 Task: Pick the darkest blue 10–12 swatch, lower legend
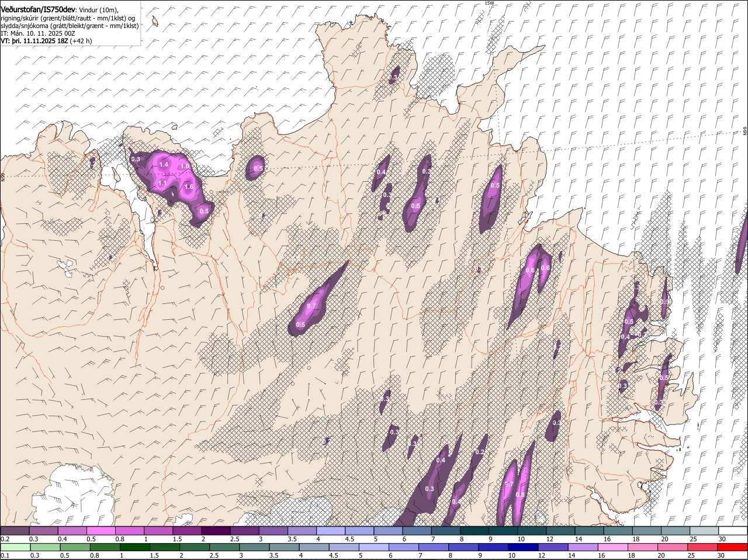(524, 548)
